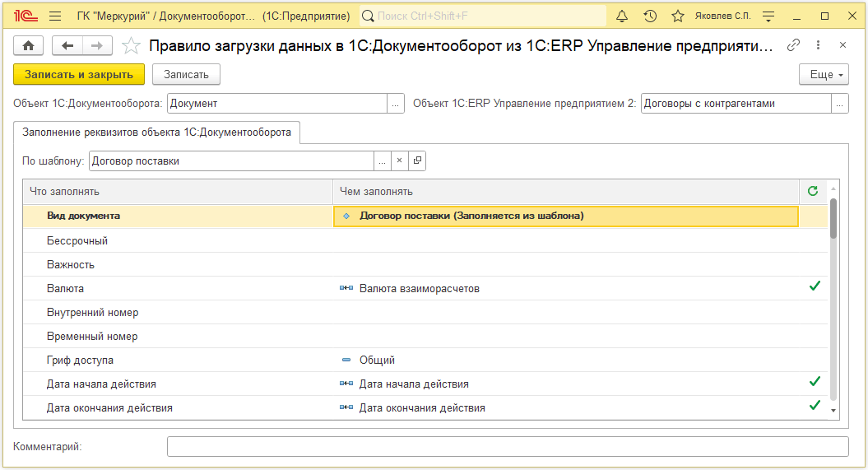
Task: Close the rule form tab
Action: tap(842, 44)
